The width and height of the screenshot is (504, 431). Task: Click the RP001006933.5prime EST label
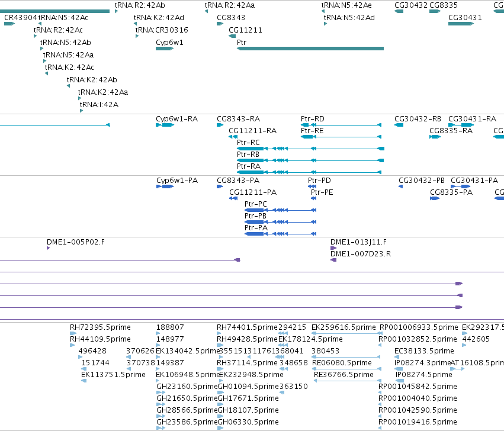click(x=419, y=327)
